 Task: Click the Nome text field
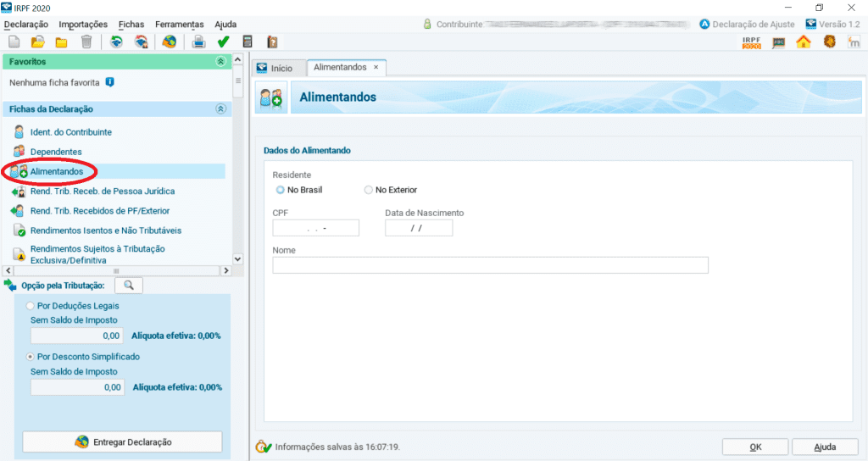pyautogui.click(x=490, y=265)
